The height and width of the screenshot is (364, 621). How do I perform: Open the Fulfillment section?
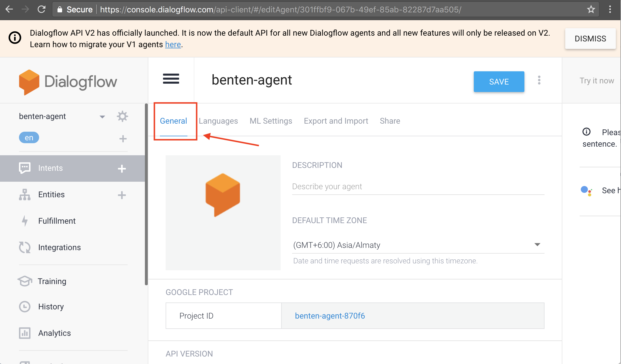(57, 221)
